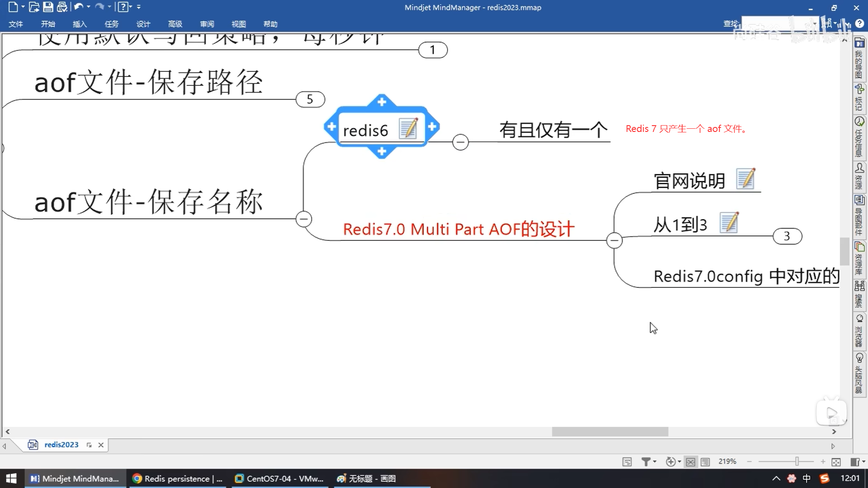Screen dimensions: 868x488
Task: Click the Undo arrow icon
Action: click(x=78, y=7)
